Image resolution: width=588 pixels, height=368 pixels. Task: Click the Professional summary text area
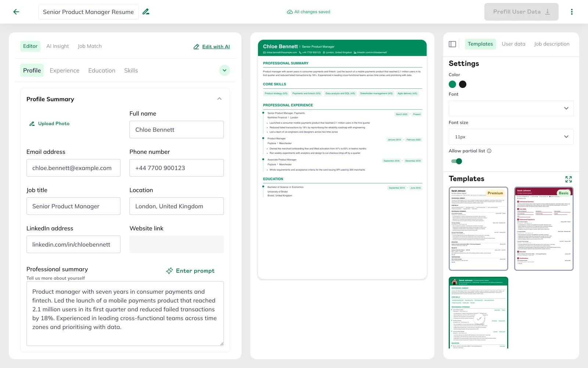click(125, 314)
